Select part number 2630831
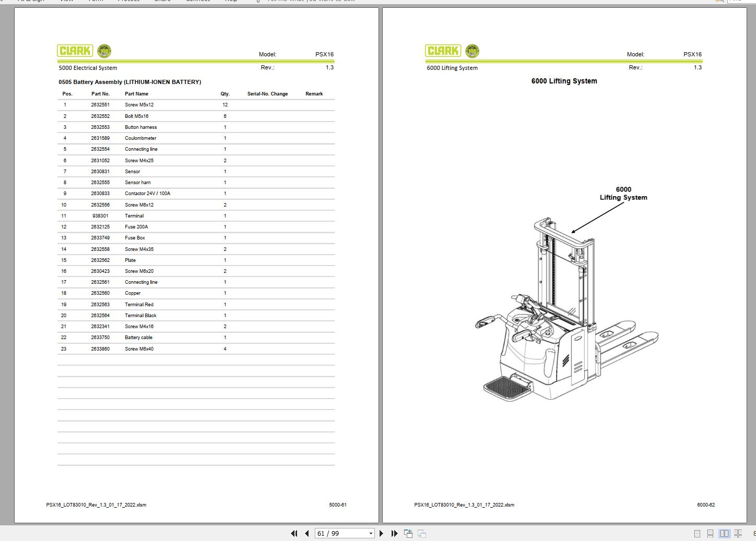This screenshot has width=756, height=541. pyautogui.click(x=100, y=172)
